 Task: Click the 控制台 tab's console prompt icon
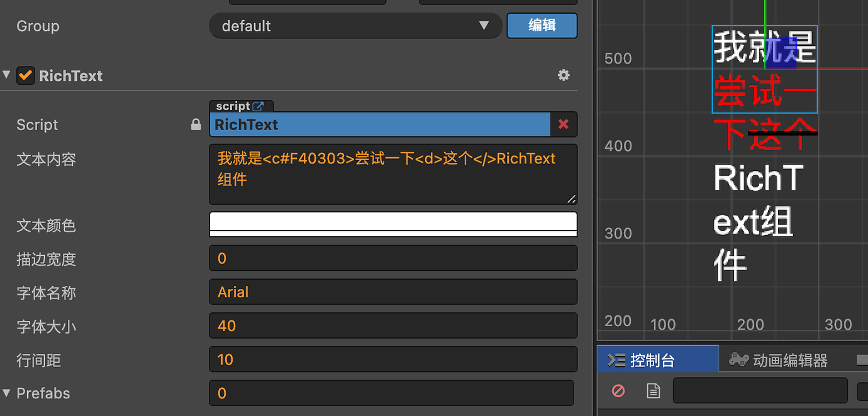coord(616,360)
